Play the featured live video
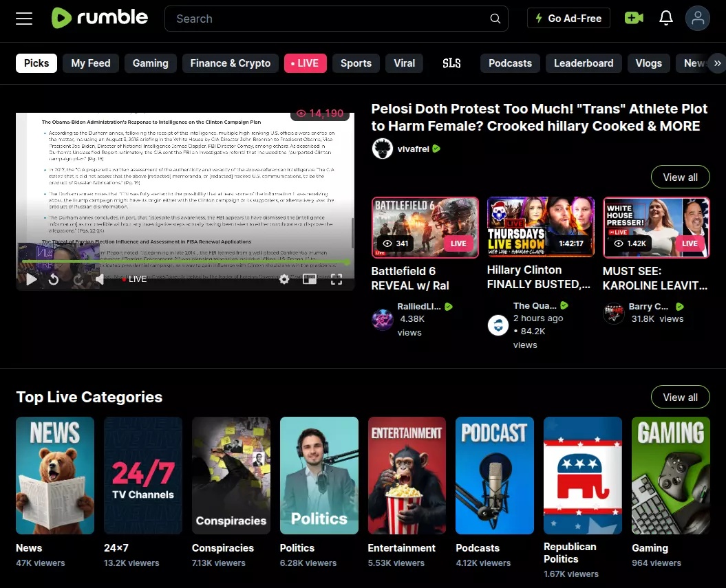Image resolution: width=726 pixels, height=588 pixels. [32, 279]
